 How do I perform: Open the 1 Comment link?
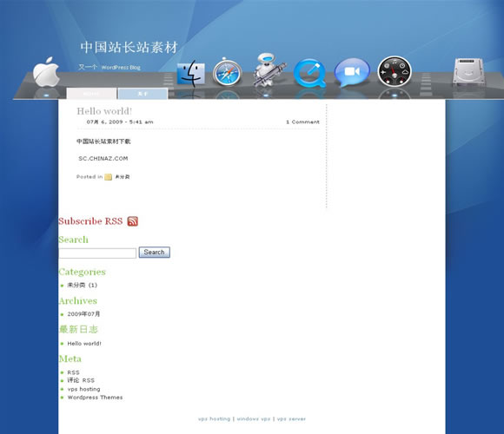click(302, 122)
